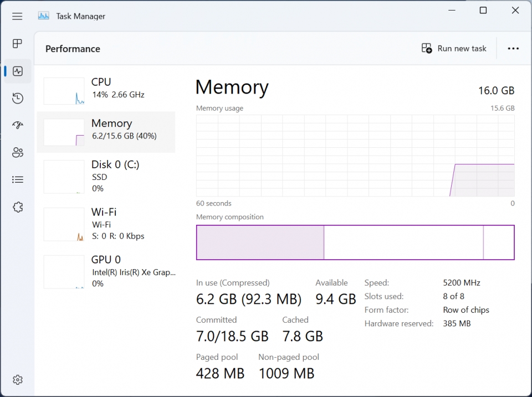Open Task Manager settings gear
Image resolution: width=532 pixels, height=397 pixels.
click(x=18, y=380)
